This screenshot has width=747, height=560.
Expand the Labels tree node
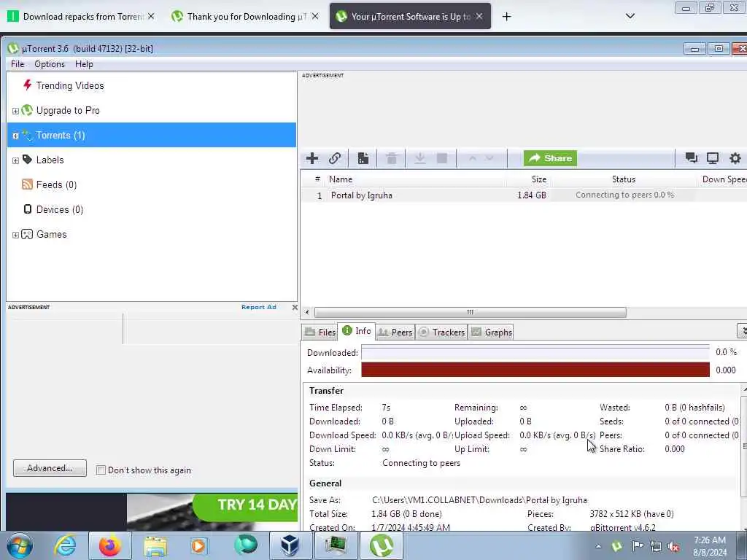click(x=15, y=160)
